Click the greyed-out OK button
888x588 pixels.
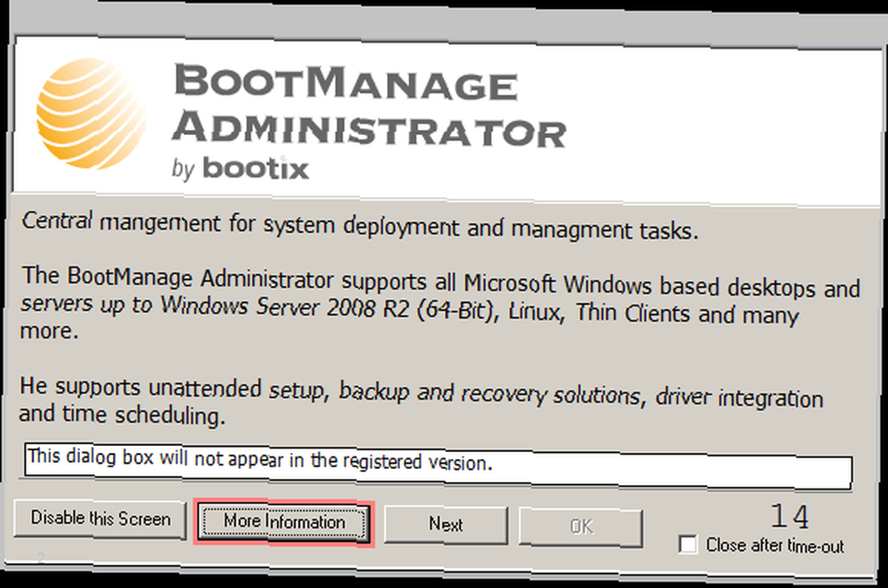tap(581, 527)
